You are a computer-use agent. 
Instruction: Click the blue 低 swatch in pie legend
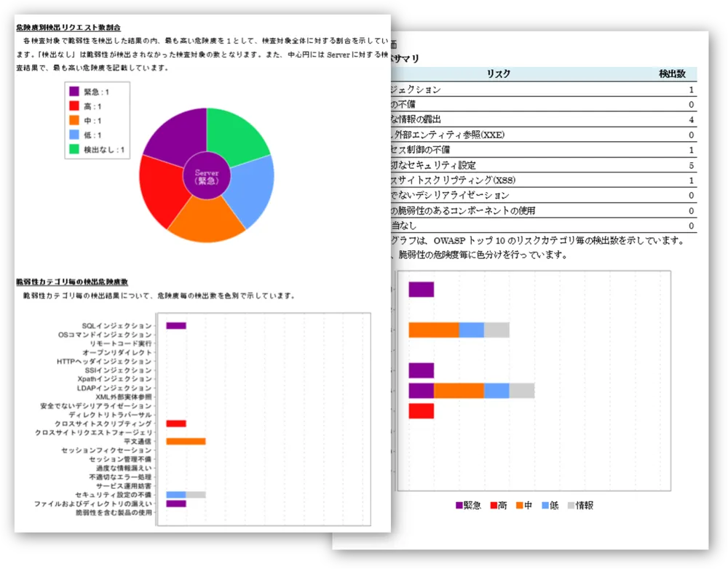pos(74,134)
